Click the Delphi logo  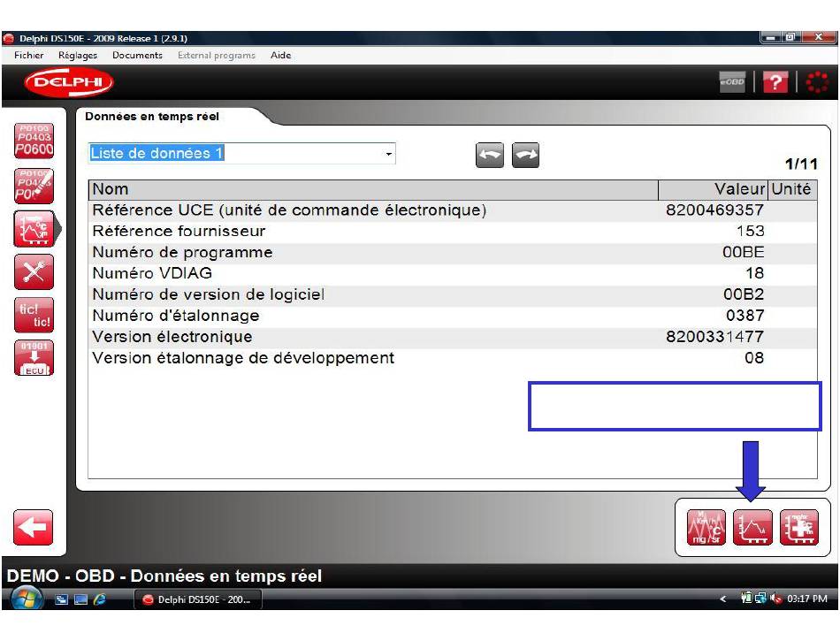coord(69,82)
